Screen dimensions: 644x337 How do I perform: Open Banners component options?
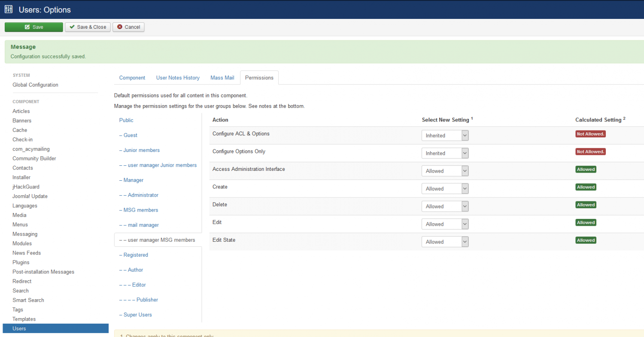22,121
